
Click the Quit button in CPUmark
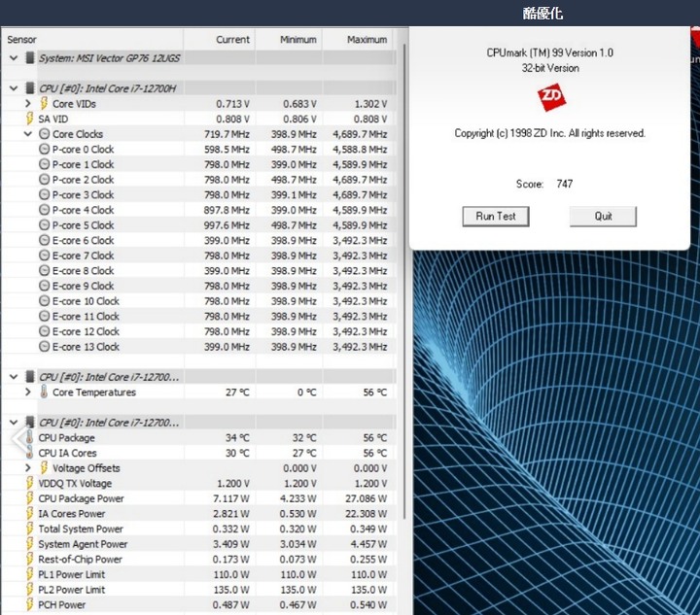(x=603, y=217)
